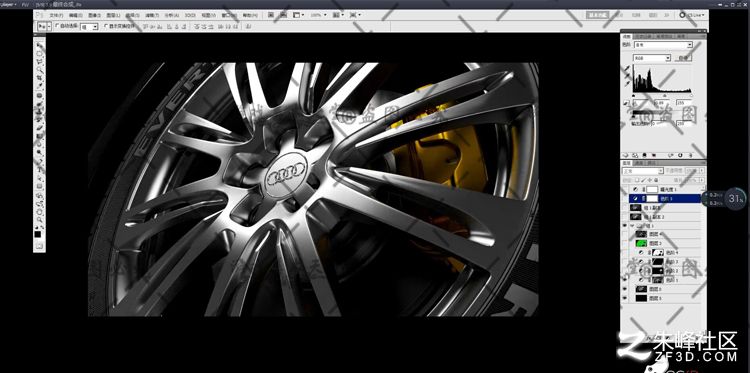
Task: Open the layer blend mode dropdown
Action: click(642, 171)
